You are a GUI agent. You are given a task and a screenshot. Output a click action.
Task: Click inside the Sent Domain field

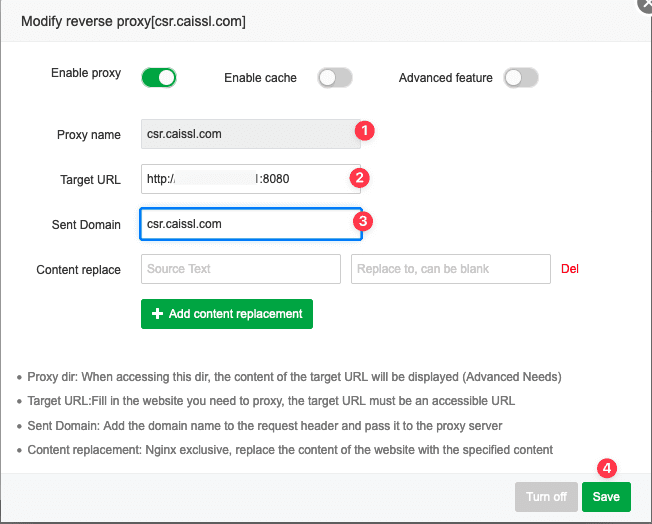pos(250,224)
